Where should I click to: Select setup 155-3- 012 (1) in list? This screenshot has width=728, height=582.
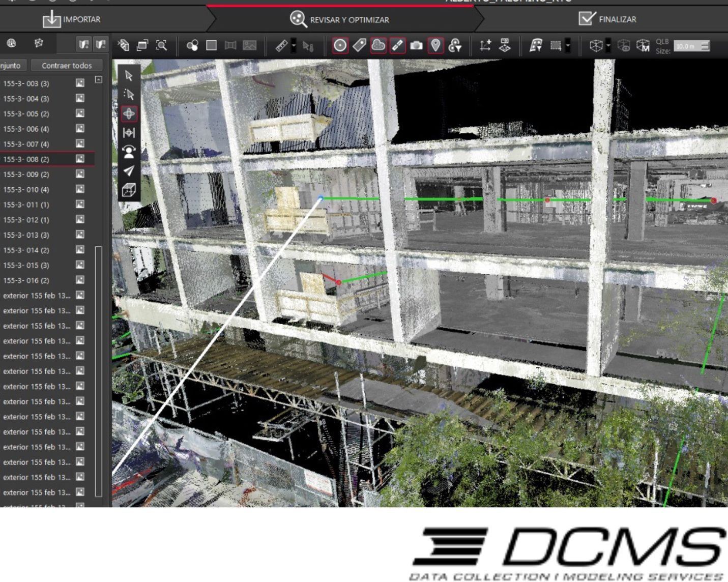click(26, 220)
